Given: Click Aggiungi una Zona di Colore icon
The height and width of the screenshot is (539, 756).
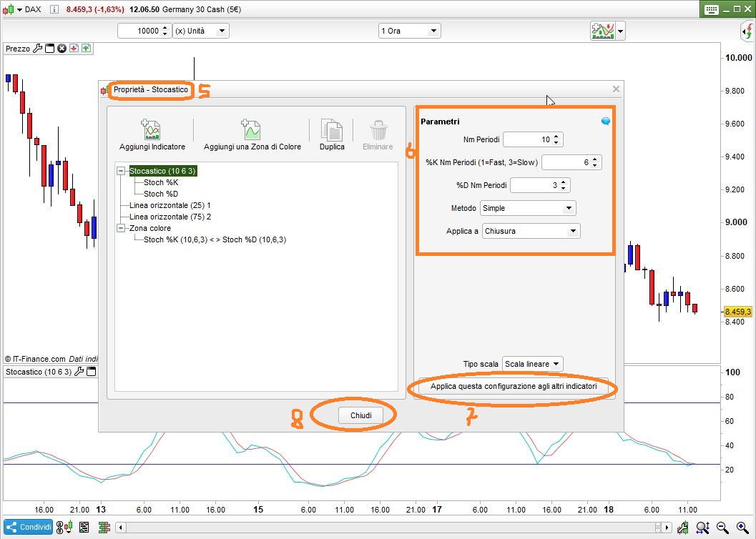Looking at the screenshot, I should click(x=251, y=129).
